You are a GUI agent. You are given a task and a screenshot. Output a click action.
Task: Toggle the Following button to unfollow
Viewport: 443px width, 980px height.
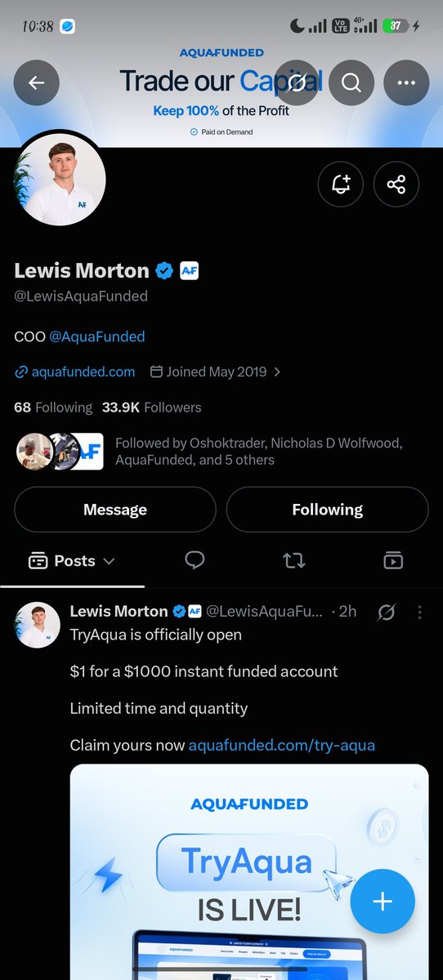[x=327, y=510]
